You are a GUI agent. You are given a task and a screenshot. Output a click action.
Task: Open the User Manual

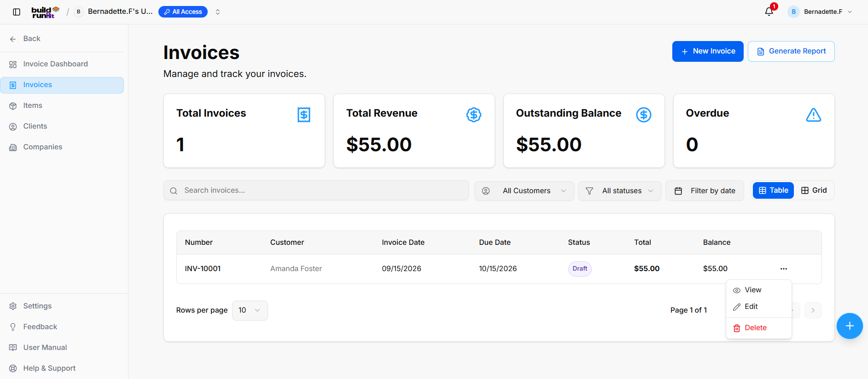(x=62, y=348)
